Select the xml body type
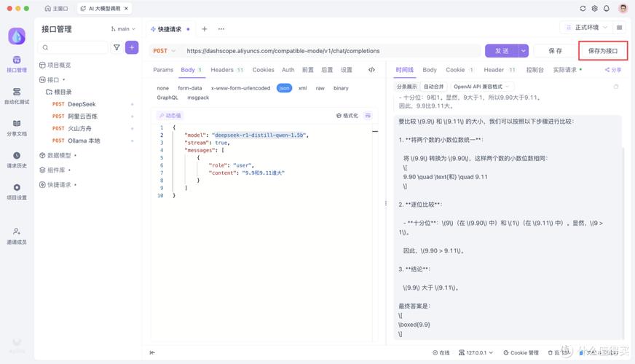The image size is (635, 364). (302, 88)
